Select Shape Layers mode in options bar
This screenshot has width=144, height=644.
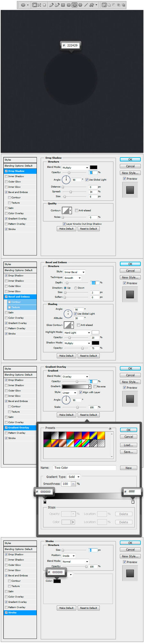35,5
